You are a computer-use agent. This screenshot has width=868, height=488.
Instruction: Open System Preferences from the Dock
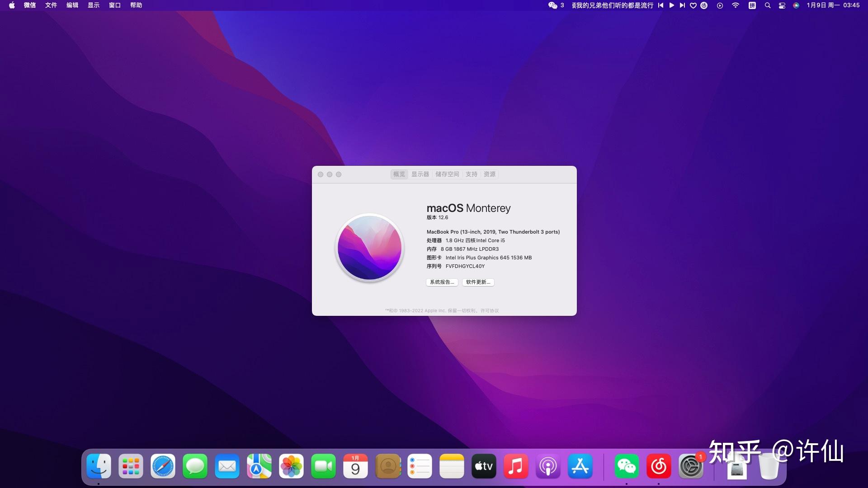691,466
